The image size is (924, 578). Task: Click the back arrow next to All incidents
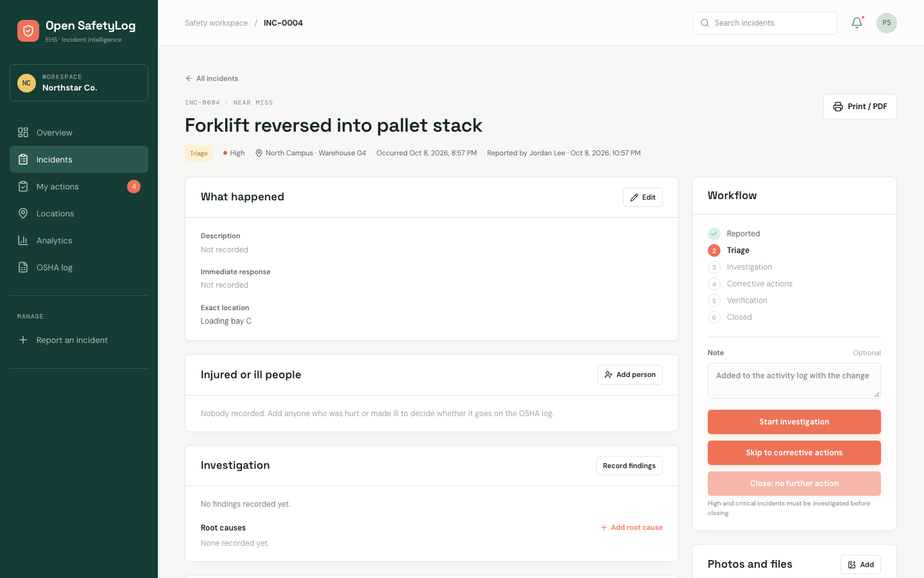[189, 78]
